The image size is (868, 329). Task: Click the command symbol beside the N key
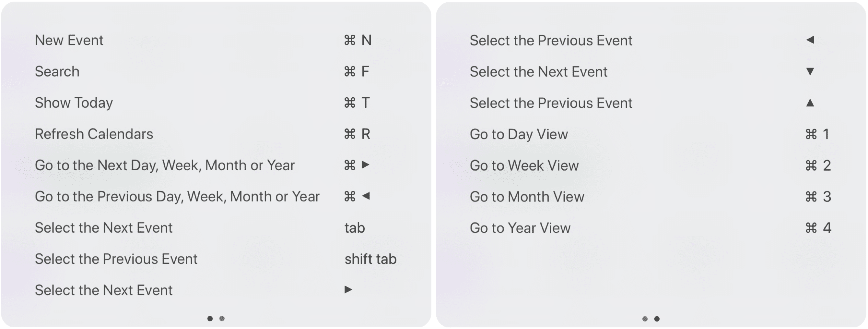[x=350, y=40]
